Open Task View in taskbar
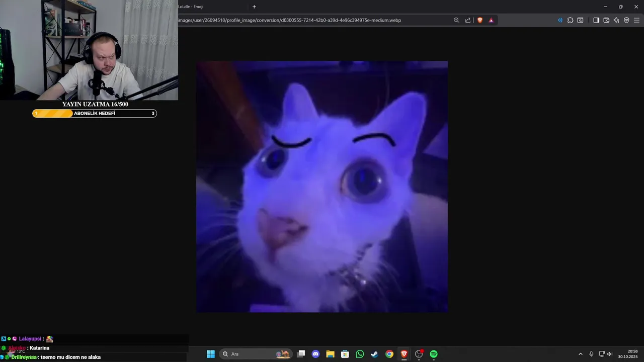 [x=301, y=354]
